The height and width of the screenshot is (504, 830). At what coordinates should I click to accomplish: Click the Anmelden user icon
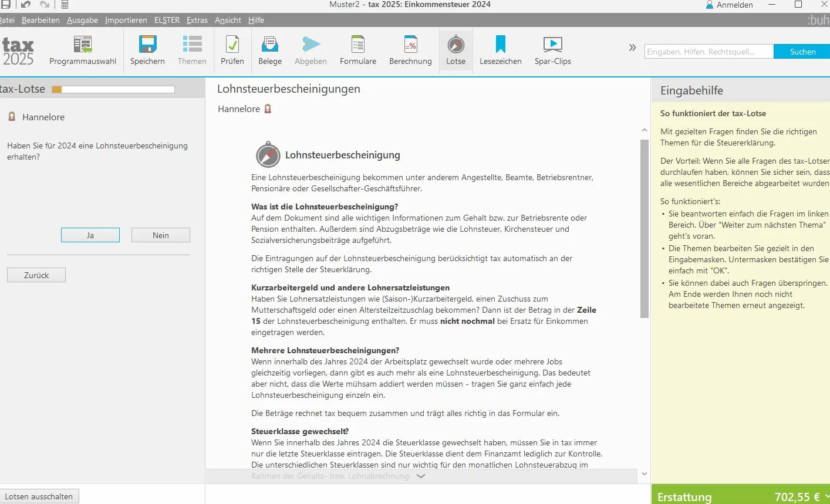pos(710,5)
